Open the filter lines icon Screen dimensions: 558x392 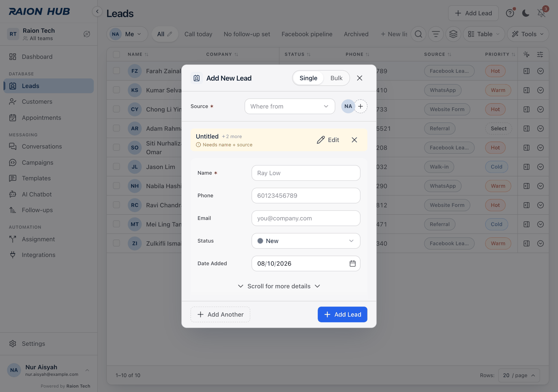[x=436, y=34]
